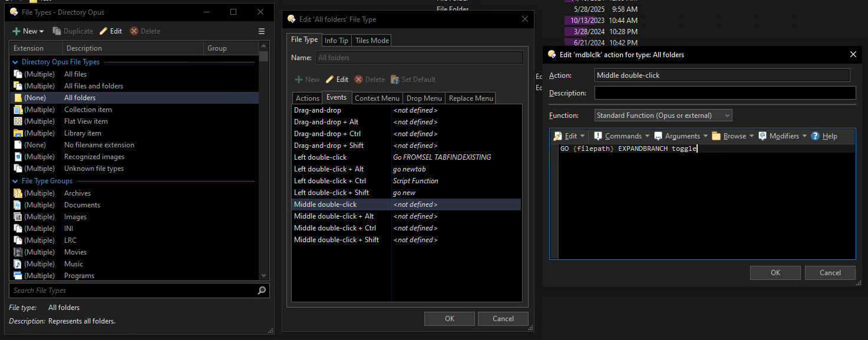Click OK in the Edit mdblclk action dialog

click(x=775, y=273)
